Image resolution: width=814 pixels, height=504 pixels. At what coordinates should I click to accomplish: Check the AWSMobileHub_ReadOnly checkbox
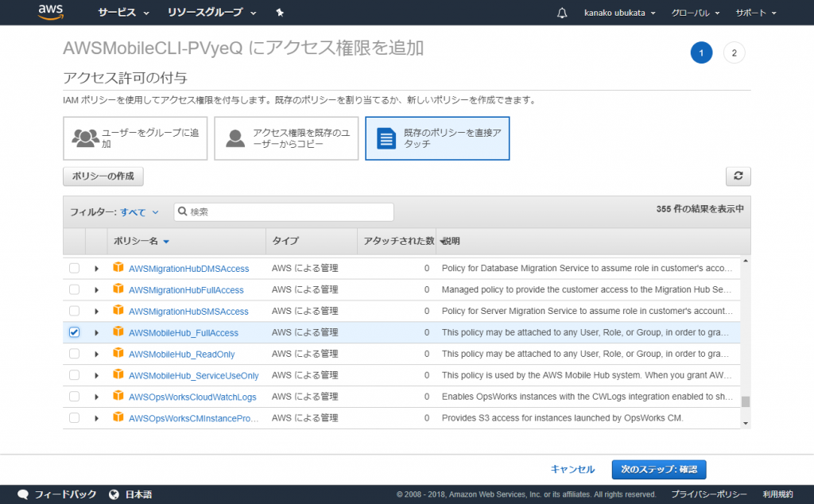coord(74,354)
